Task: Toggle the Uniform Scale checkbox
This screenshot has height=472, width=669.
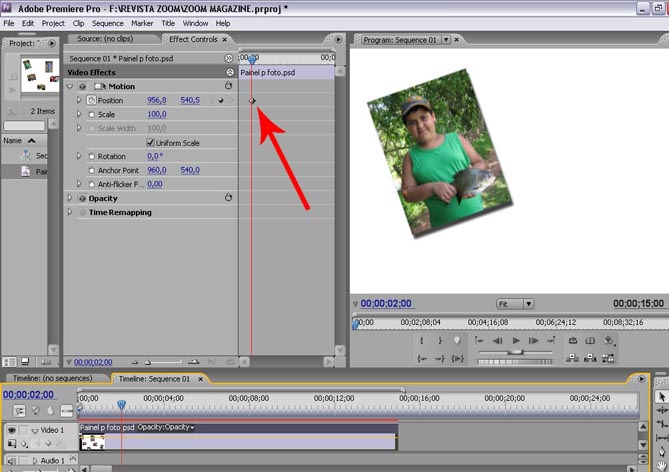Action: [150, 143]
